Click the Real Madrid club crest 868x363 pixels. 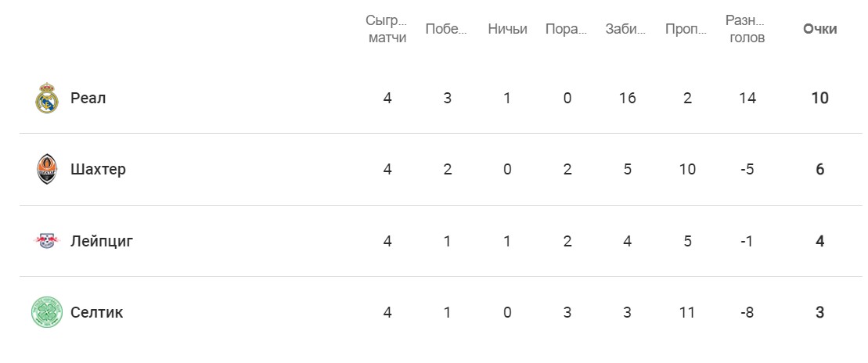(47, 98)
